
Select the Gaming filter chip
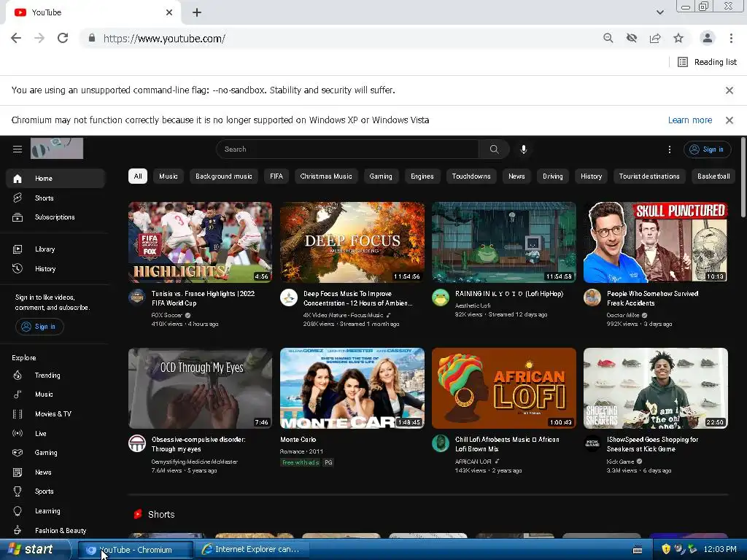point(381,176)
